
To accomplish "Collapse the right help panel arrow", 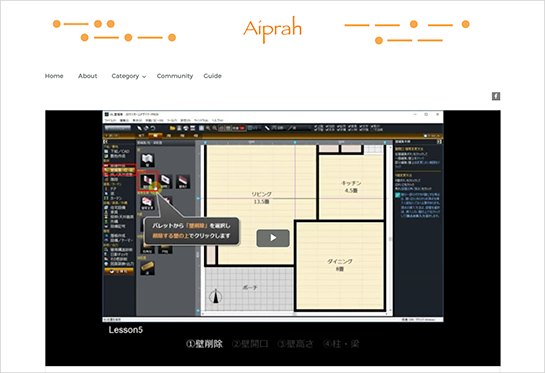I will tap(439, 142).
